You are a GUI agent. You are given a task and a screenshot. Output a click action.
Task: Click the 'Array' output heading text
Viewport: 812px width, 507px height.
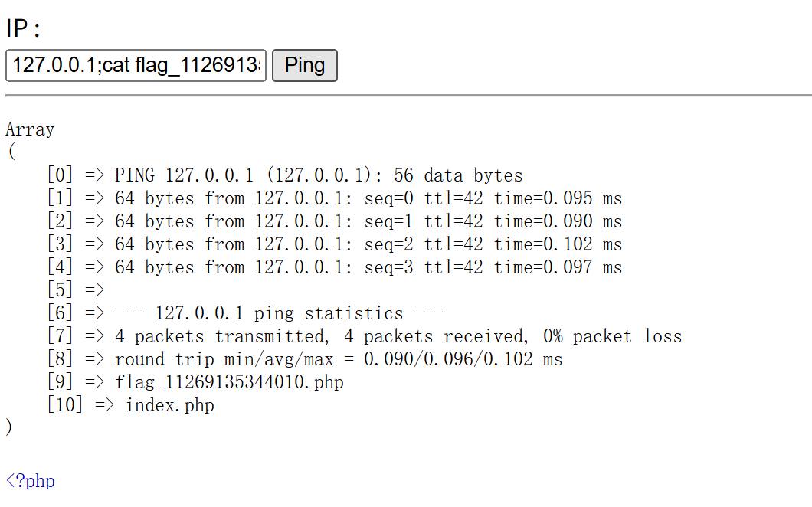pyautogui.click(x=30, y=129)
